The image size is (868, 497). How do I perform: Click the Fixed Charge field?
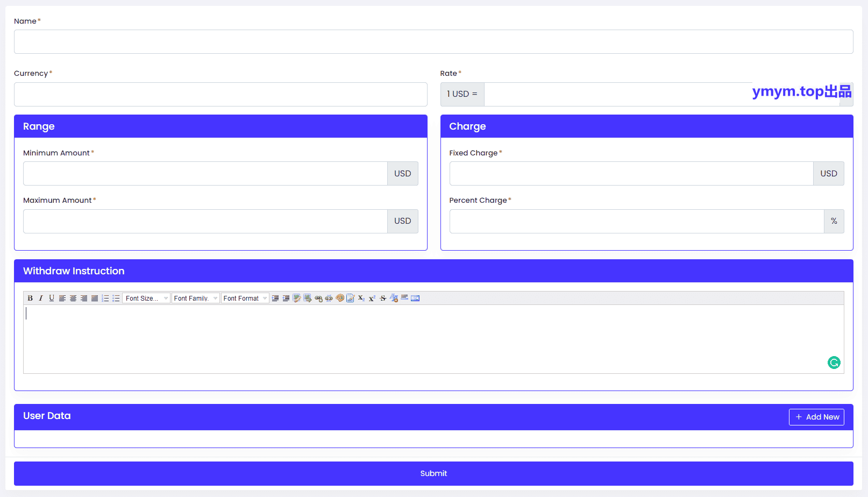click(x=631, y=174)
